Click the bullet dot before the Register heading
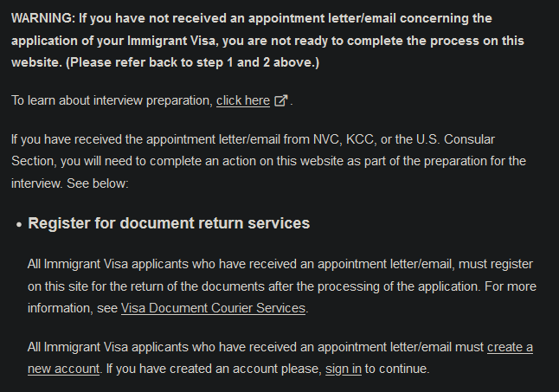This screenshot has width=559, height=392. 19,225
